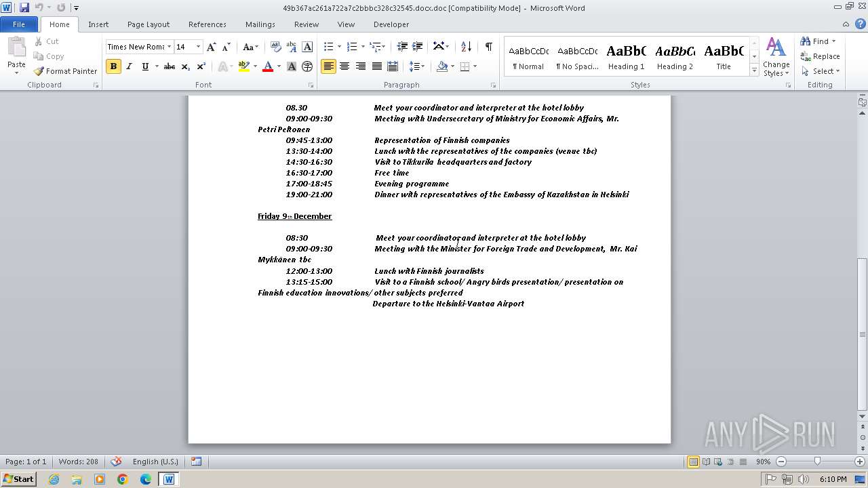
Task: Expand the Bullets dropdown arrow
Action: click(340, 47)
